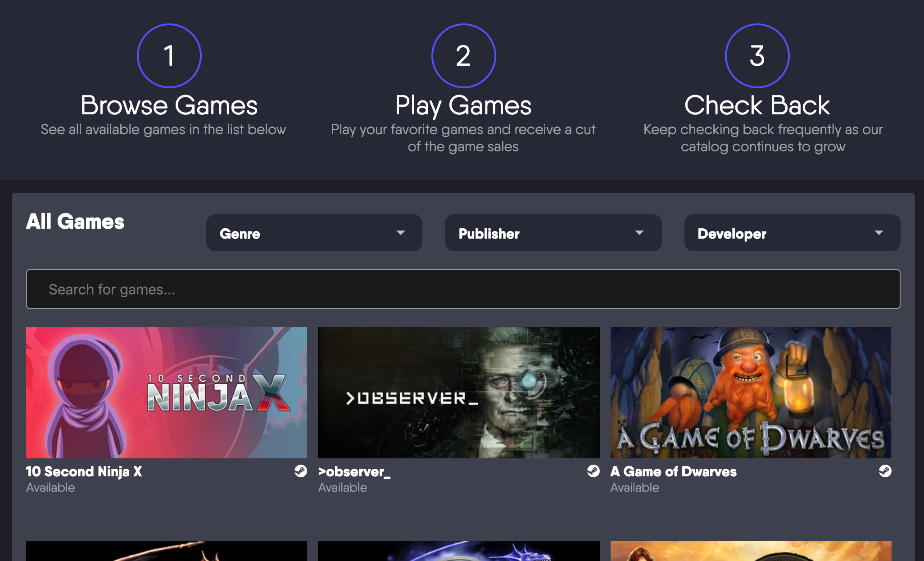Open the Publisher filter dropdown
This screenshot has width=924, height=561.
[553, 233]
